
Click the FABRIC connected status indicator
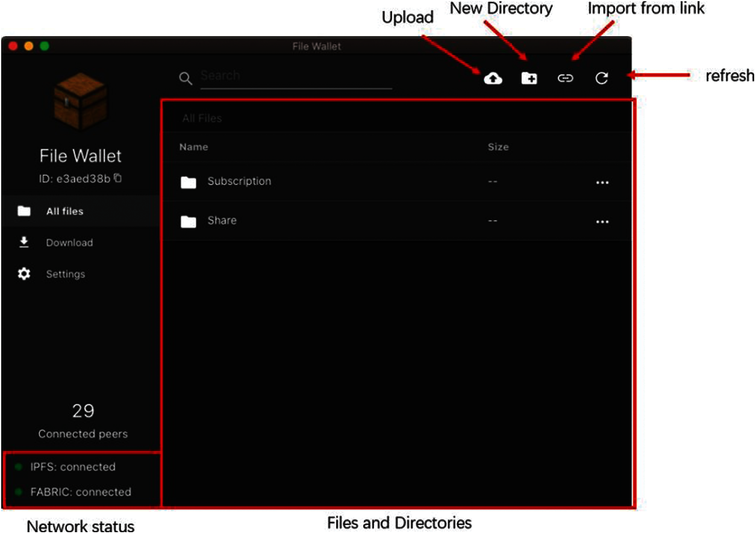pos(80,492)
